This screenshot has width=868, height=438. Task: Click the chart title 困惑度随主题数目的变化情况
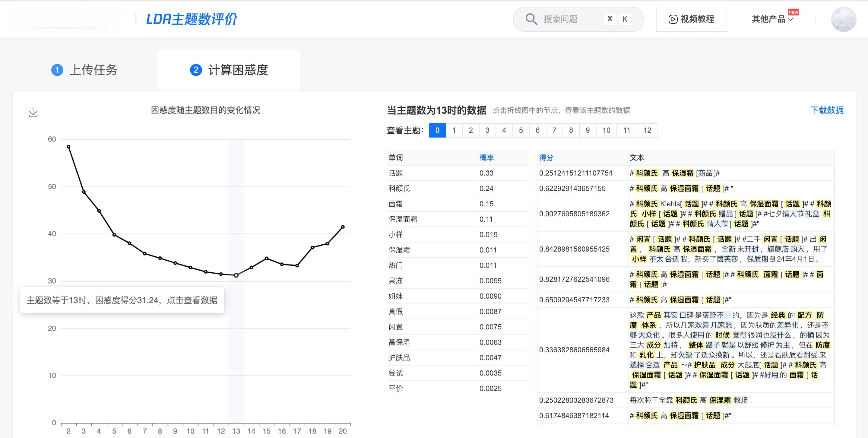click(206, 110)
